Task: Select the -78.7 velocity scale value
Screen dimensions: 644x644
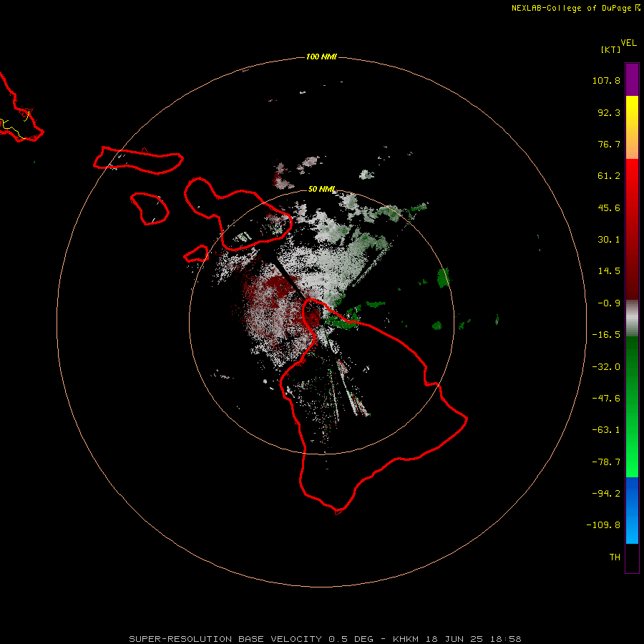Action: coord(606,462)
